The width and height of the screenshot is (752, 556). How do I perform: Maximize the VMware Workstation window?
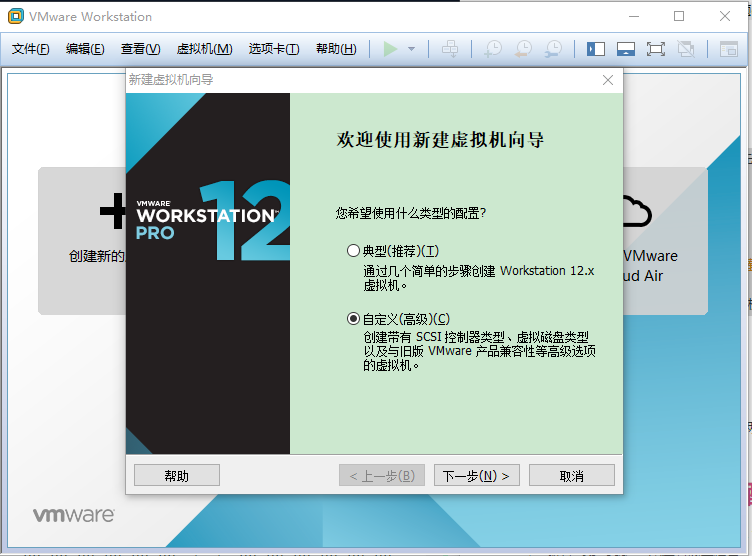[679, 16]
